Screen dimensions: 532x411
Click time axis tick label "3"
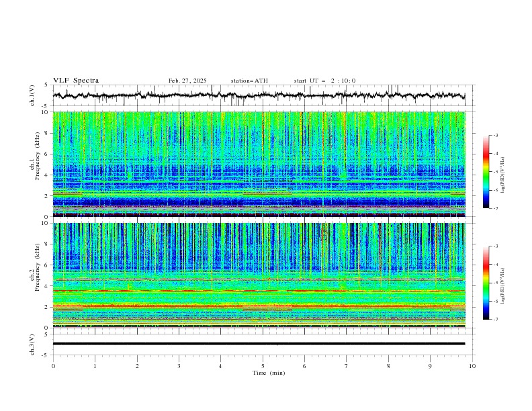179,366
